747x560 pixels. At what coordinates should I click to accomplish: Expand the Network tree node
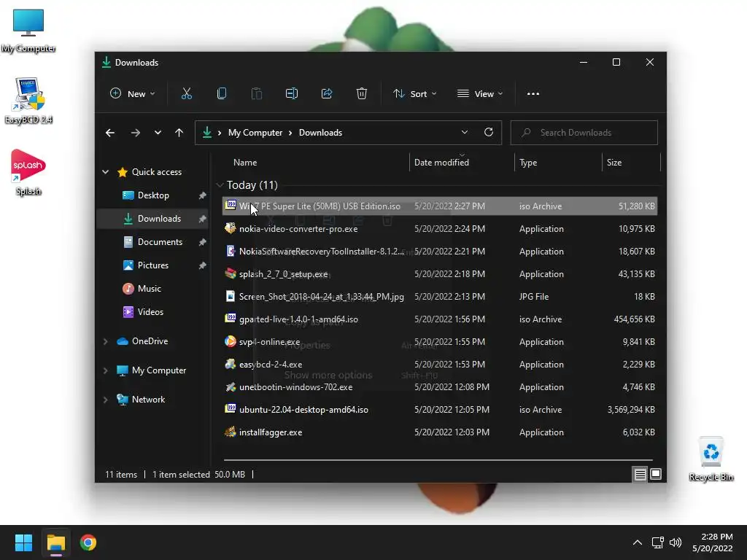coord(105,400)
